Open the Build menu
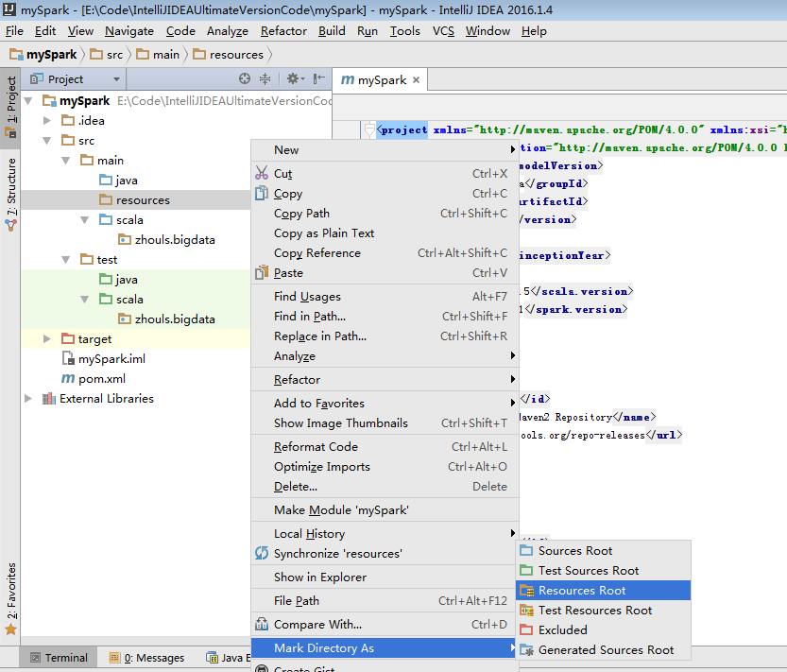 pos(332,31)
